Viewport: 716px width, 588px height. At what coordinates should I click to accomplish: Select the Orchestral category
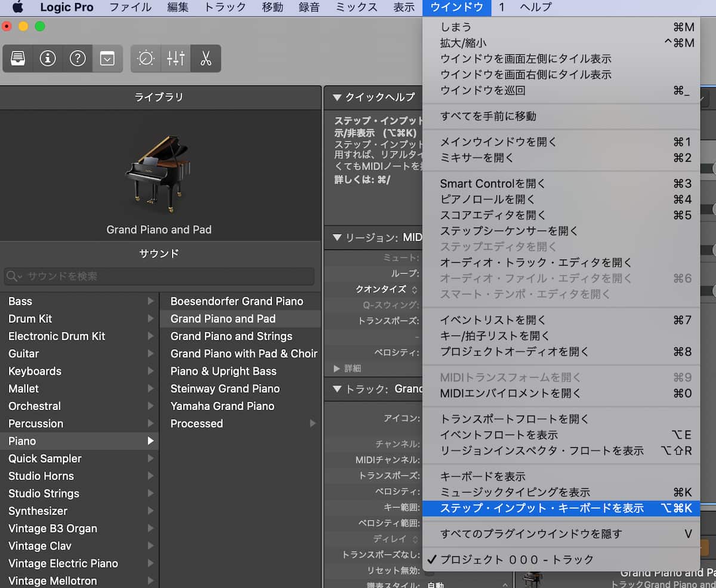pyautogui.click(x=79, y=406)
